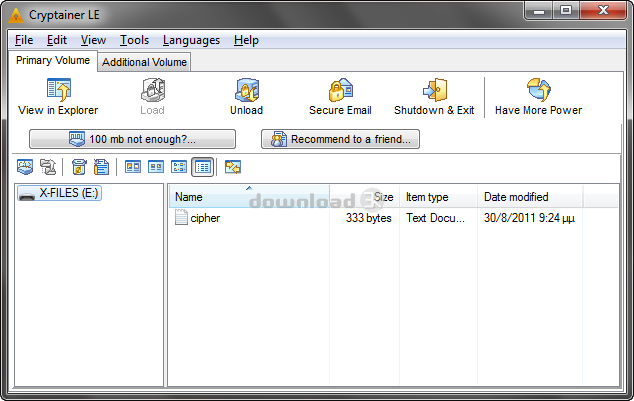634x401 pixels.
Task: Open the View menu
Action: tap(93, 40)
